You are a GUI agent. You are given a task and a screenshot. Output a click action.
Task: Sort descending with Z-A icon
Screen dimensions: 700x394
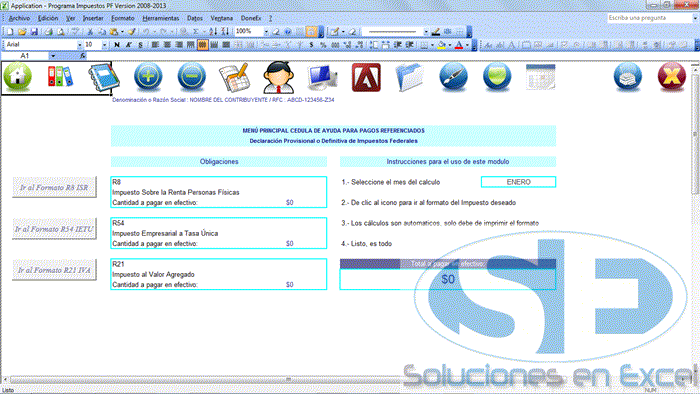click(225, 32)
